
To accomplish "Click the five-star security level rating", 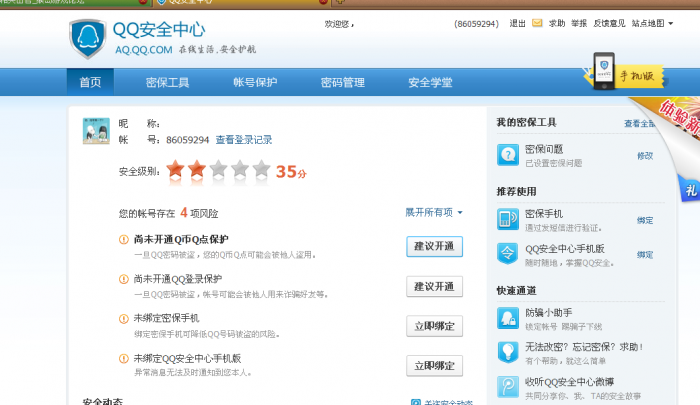I will pos(218,170).
